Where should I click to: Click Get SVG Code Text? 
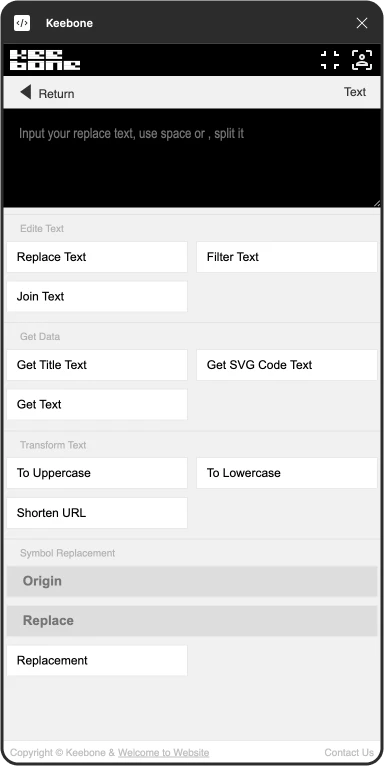(x=287, y=365)
